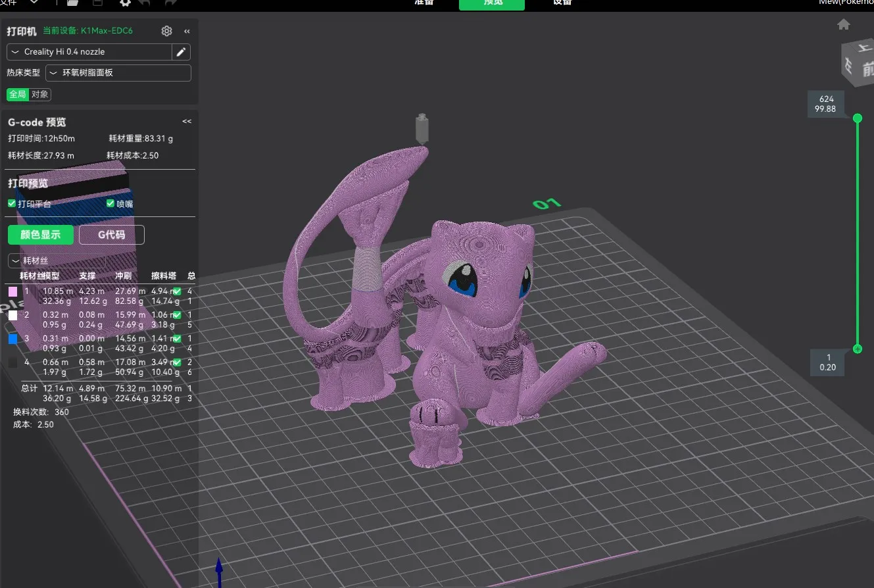Toggle visibility checkbox for filament 1 row

point(177,291)
